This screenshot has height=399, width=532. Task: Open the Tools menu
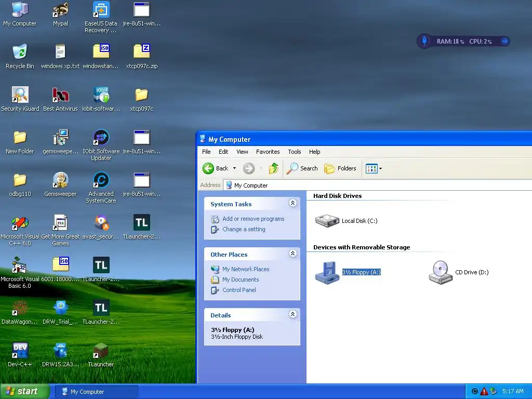point(295,152)
